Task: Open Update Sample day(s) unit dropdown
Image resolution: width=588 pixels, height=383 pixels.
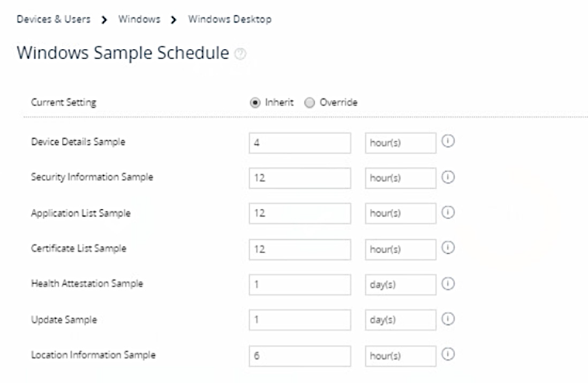Action: coord(401,320)
